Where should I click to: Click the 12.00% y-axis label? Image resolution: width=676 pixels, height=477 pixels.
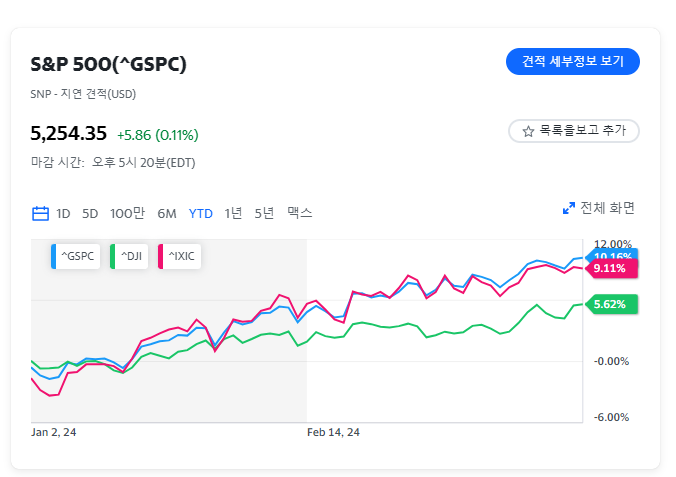point(613,244)
